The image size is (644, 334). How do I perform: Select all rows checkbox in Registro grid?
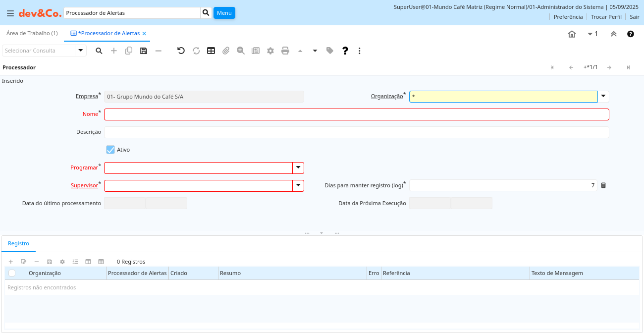[x=12, y=273]
